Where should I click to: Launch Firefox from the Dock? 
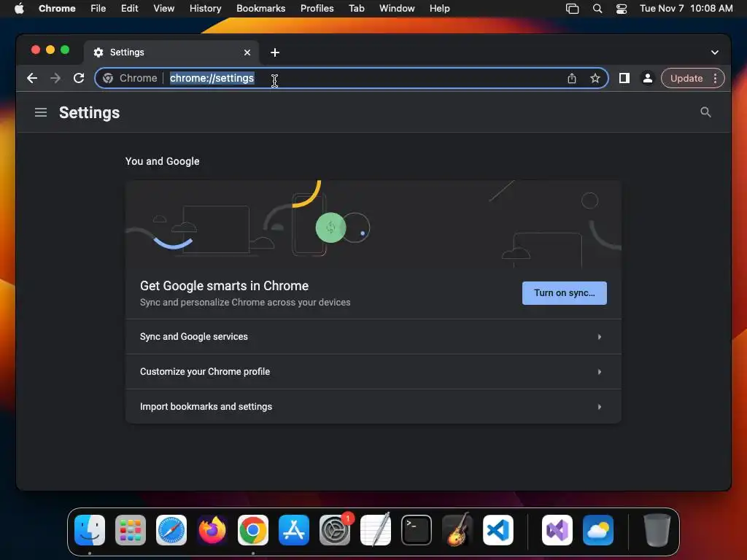coord(212,530)
